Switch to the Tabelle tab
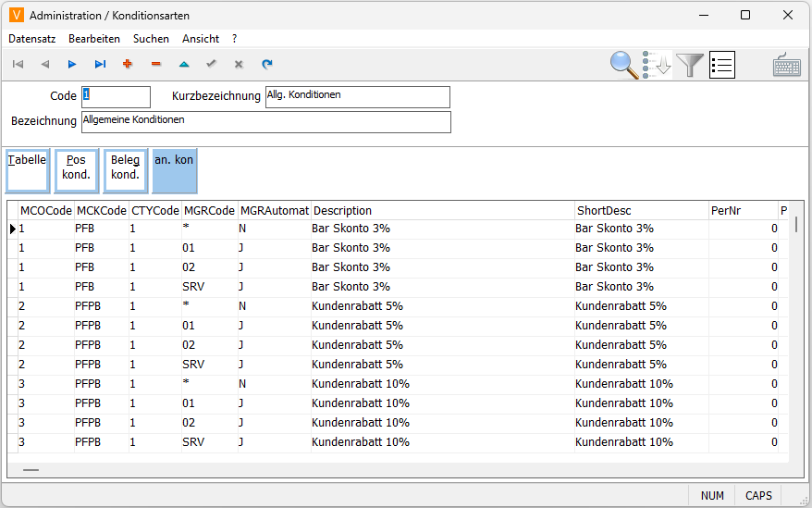812x508 pixels. click(28, 170)
